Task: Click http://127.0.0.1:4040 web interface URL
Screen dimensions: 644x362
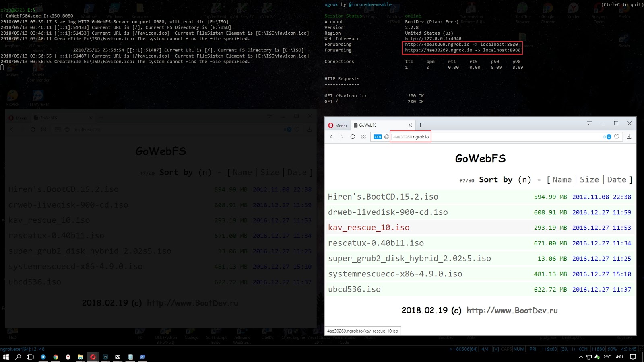Action: pyautogui.click(x=433, y=39)
